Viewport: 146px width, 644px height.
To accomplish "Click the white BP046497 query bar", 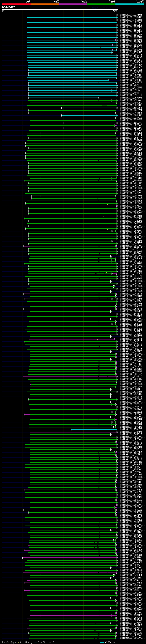I will click(60, 9).
